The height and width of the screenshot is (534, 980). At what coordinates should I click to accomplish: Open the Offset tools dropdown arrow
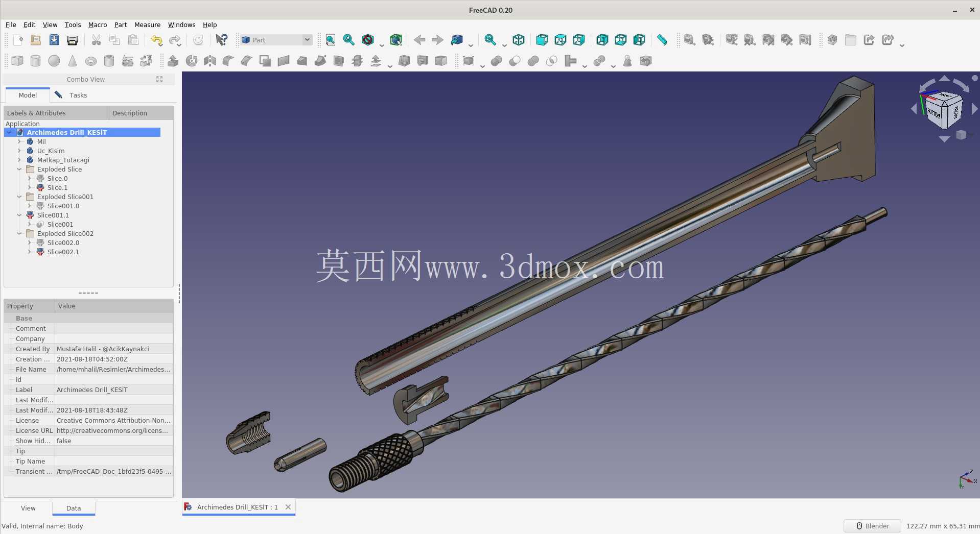(x=390, y=66)
